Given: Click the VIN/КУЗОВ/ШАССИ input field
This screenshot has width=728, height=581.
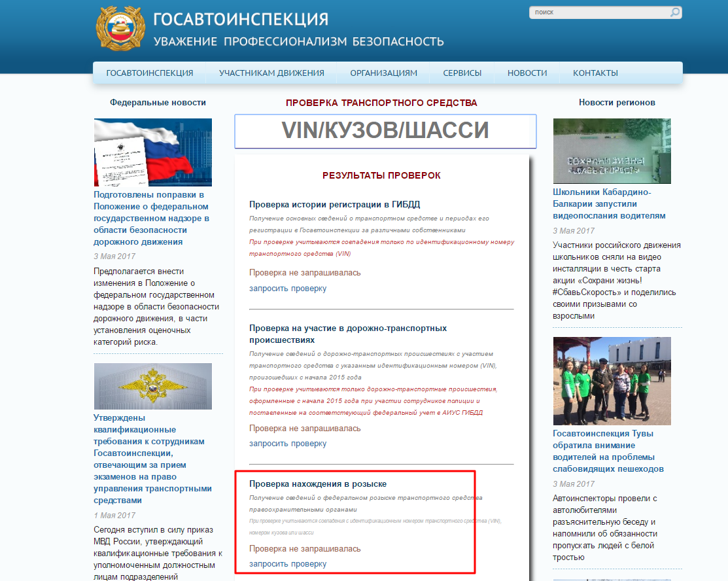Looking at the screenshot, I should point(385,132).
